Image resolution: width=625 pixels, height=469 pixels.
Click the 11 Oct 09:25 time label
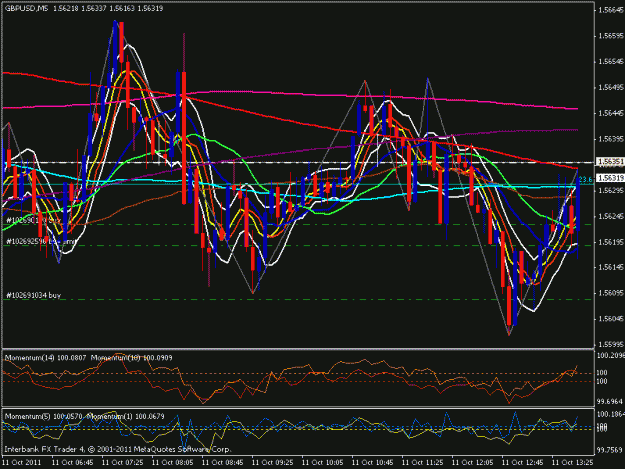tap(273, 463)
